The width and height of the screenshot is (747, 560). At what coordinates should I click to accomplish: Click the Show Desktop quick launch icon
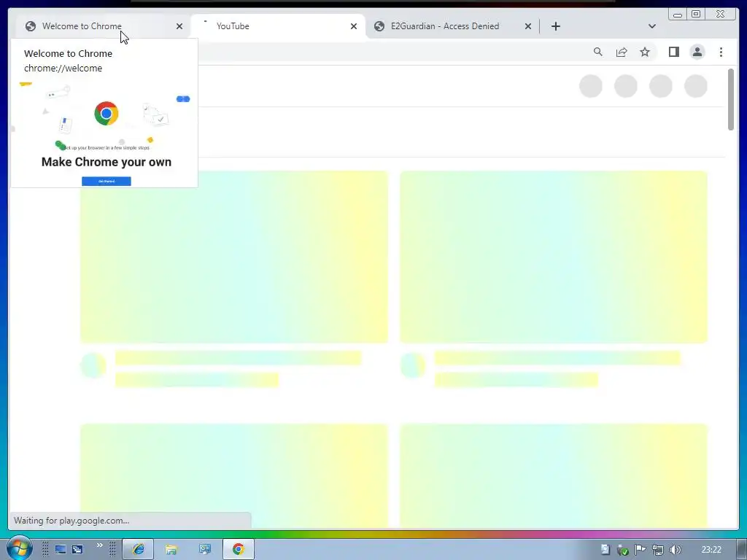[x=61, y=550]
